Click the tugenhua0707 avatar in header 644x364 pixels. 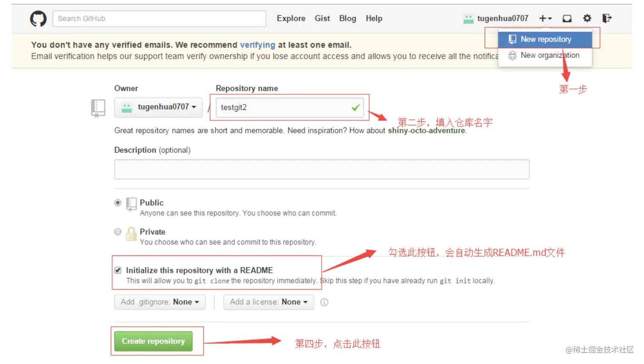point(469,19)
